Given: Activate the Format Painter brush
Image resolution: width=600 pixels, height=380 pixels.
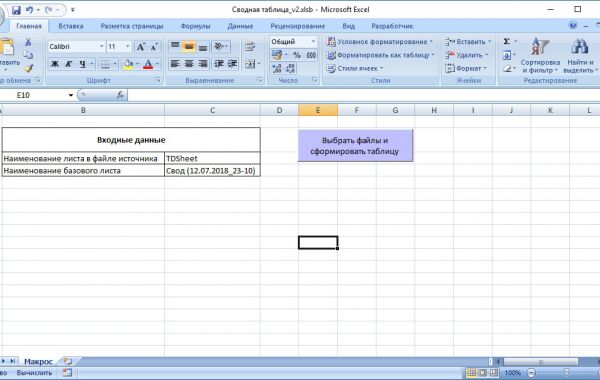Looking at the screenshot, I should point(28,68).
